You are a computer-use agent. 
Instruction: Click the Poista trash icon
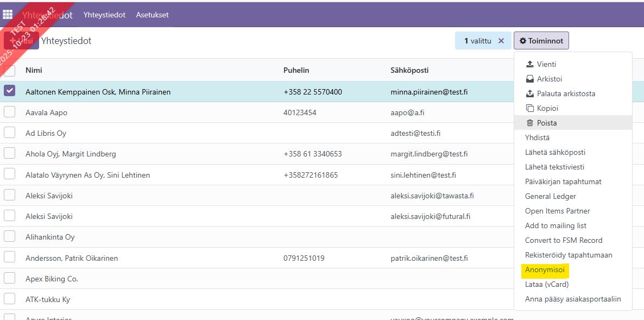[x=530, y=123]
